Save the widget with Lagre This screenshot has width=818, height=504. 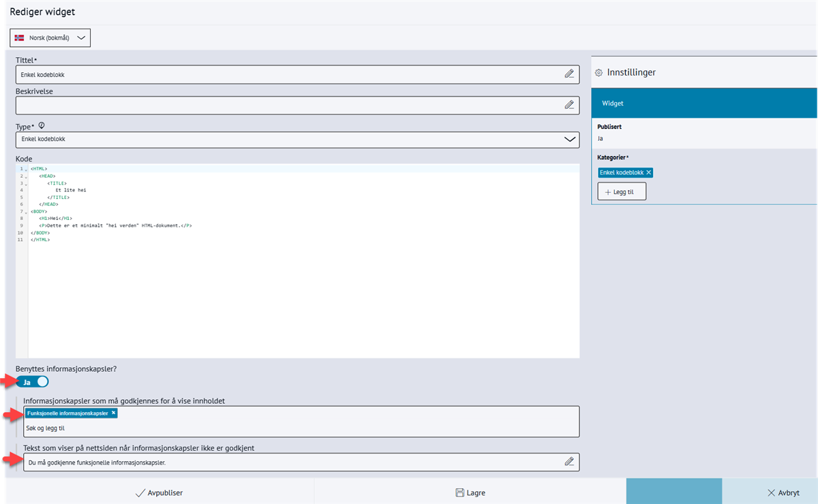470,492
